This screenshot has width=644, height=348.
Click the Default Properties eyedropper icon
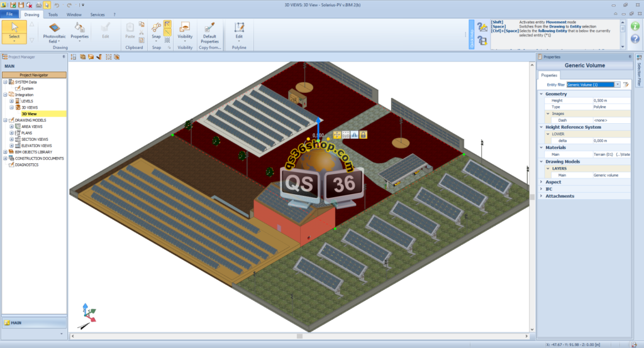pos(209,28)
